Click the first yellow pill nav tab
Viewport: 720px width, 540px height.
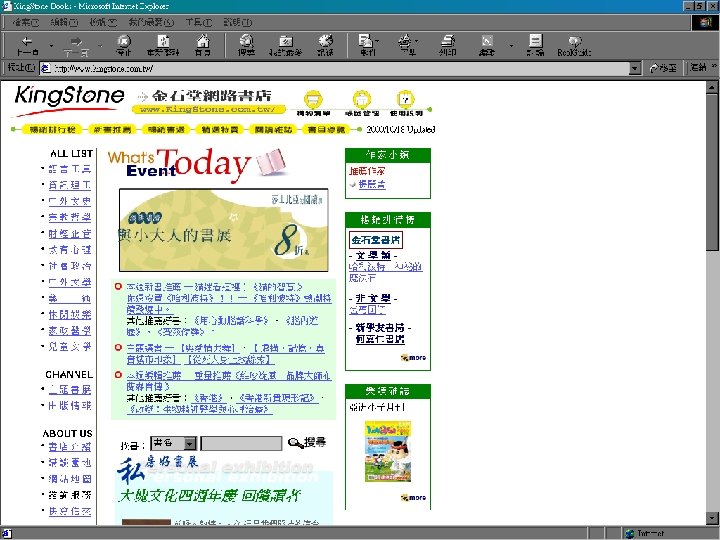[x=52, y=130]
